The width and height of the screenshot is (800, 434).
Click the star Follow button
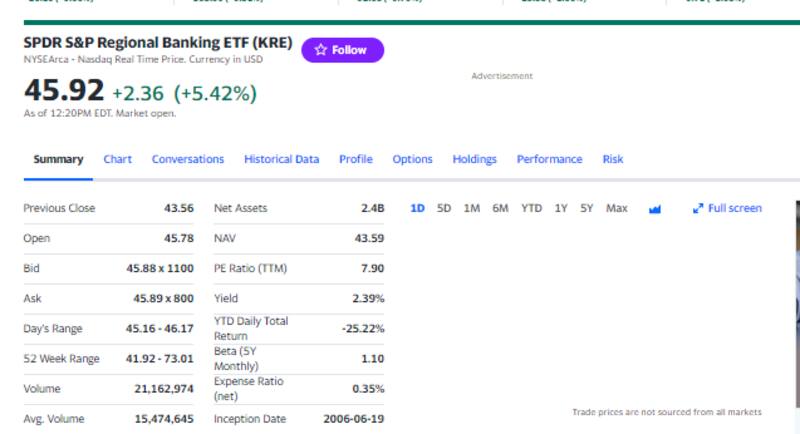coord(342,50)
